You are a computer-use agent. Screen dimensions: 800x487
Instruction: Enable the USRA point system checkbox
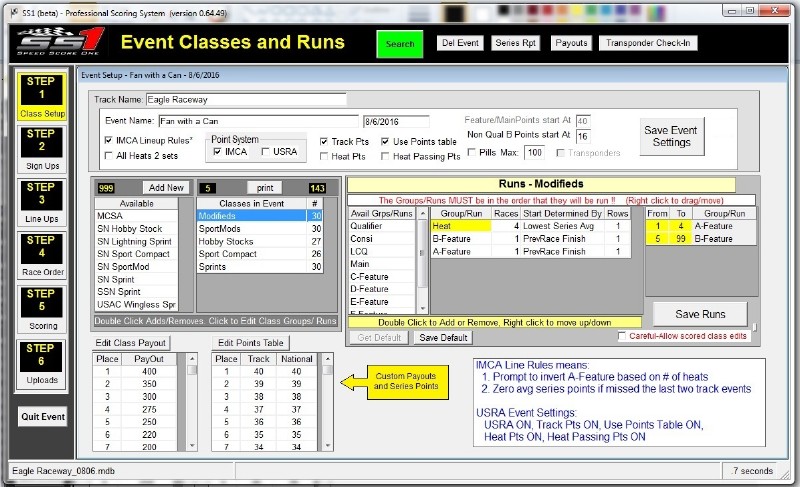point(266,152)
